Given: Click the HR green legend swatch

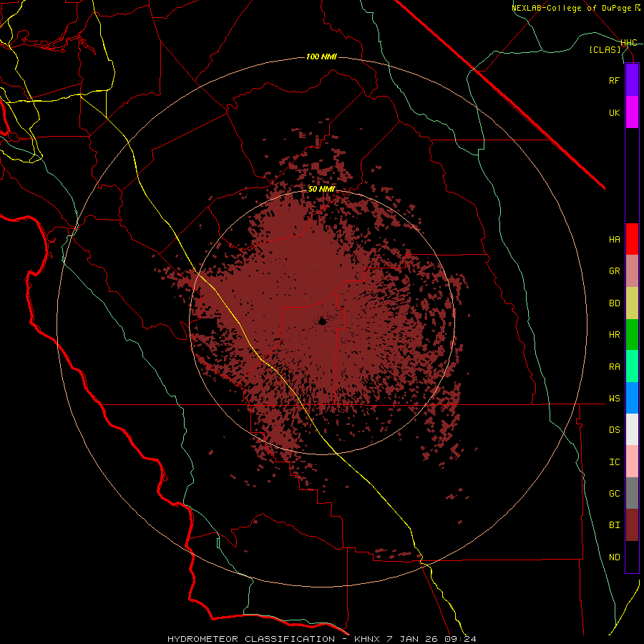Looking at the screenshot, I should (632, 335).
